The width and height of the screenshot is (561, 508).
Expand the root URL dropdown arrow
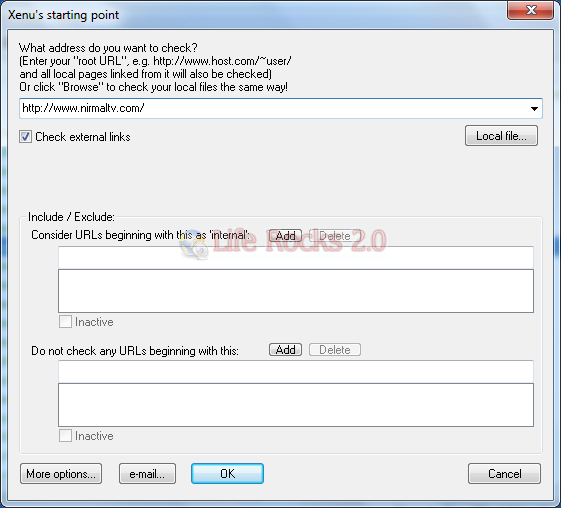pos(534,108)
